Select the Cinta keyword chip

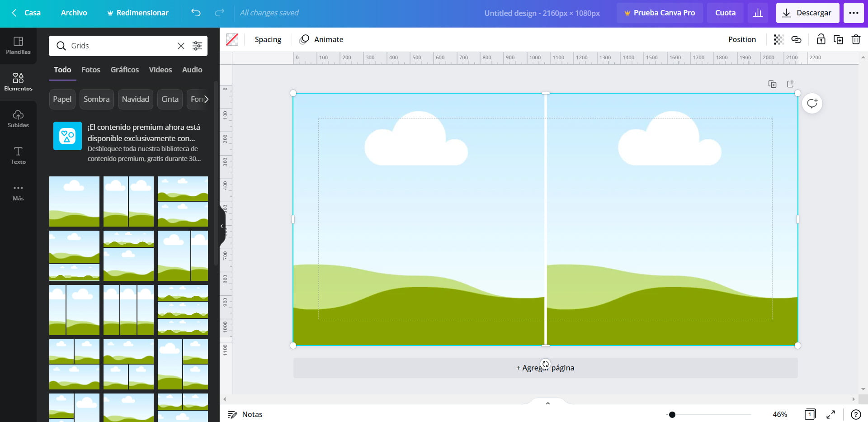pos(170,99)
